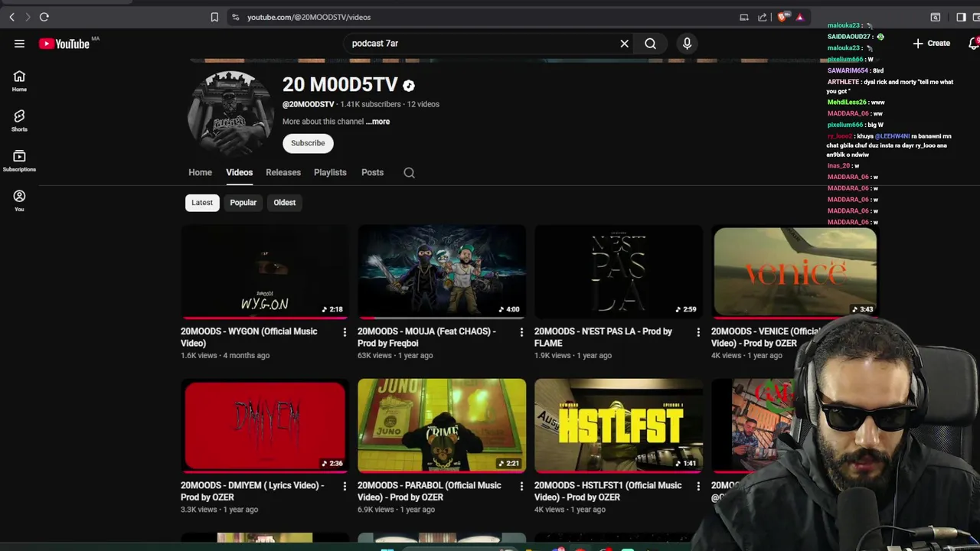Play the DMIYEM lyrics video thumbnail
Screen dimensions: 980x551
click(x=265, y=425)
